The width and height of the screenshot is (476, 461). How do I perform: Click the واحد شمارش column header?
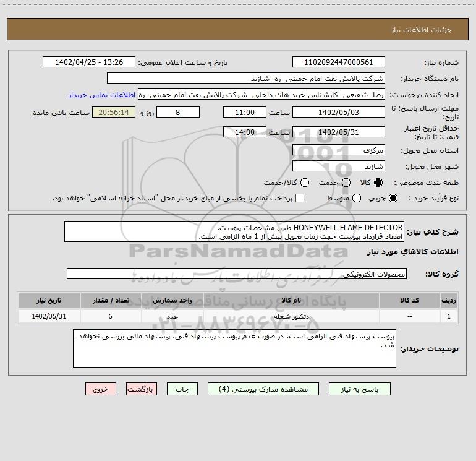click(172, 300)
